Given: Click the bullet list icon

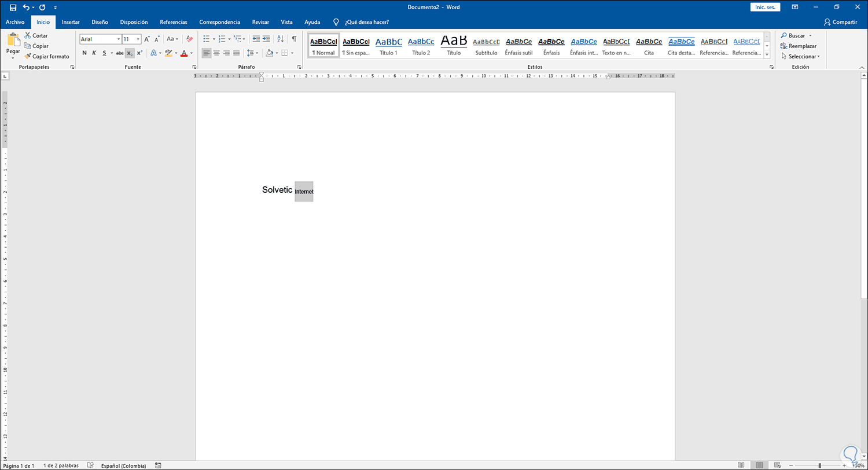Looking at the screenshot, I should (207, 39).
